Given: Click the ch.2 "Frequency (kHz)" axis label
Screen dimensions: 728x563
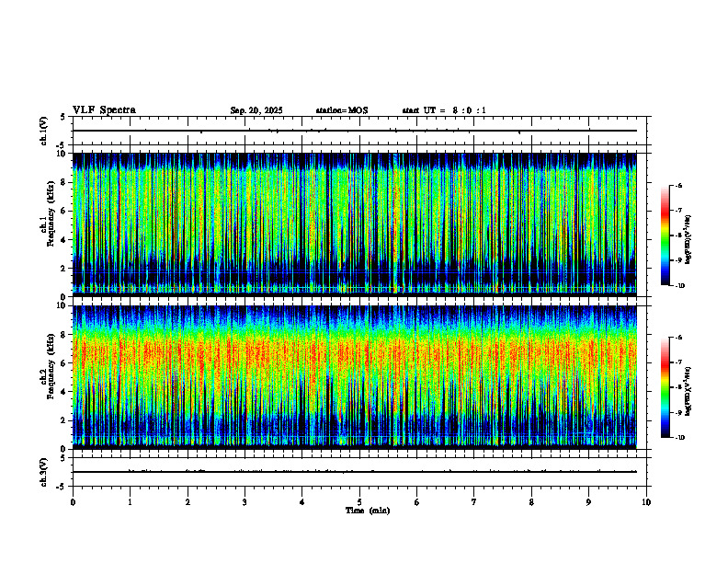Looking at the screenshot, I should (x=51, y=366).
